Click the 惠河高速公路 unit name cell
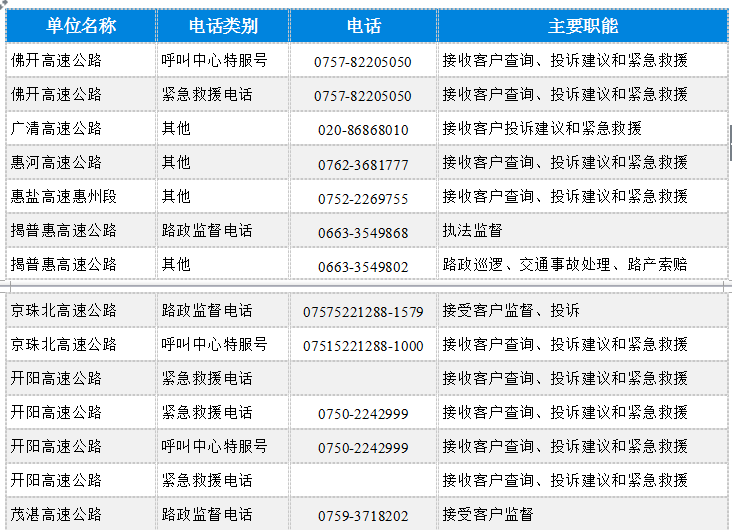 [57, 163]
